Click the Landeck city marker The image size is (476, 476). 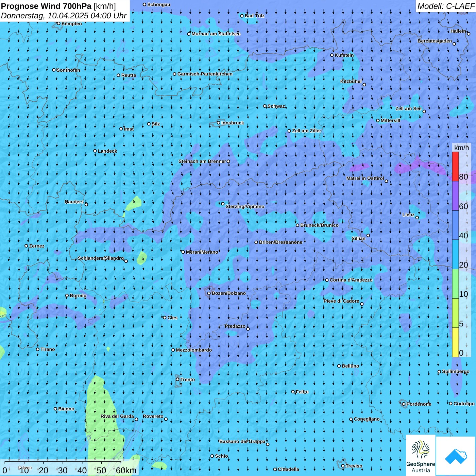point(95,151)
